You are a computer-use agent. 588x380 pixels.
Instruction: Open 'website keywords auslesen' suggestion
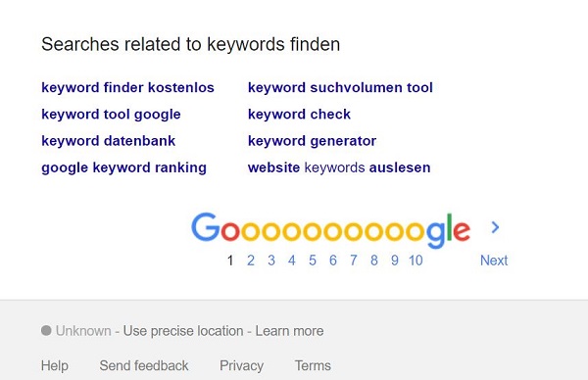pyautogui.click(x=339, y=167)
